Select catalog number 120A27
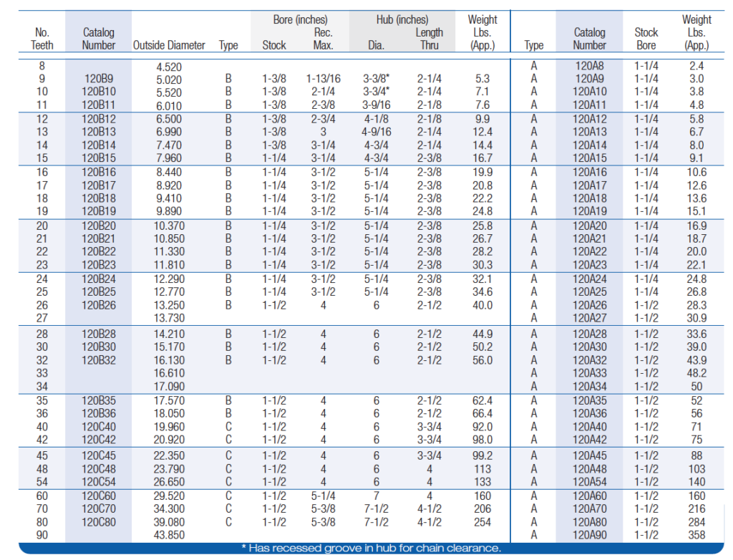 click(x=590, y=318)
